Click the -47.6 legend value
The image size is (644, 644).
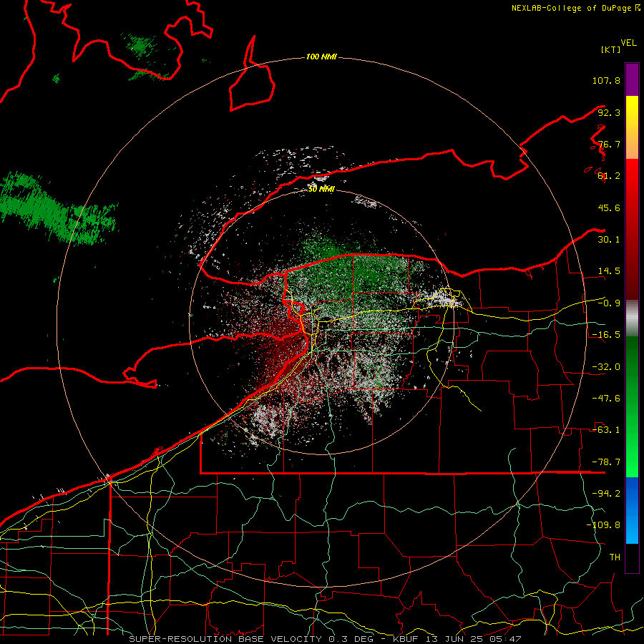tap(606, 399)
